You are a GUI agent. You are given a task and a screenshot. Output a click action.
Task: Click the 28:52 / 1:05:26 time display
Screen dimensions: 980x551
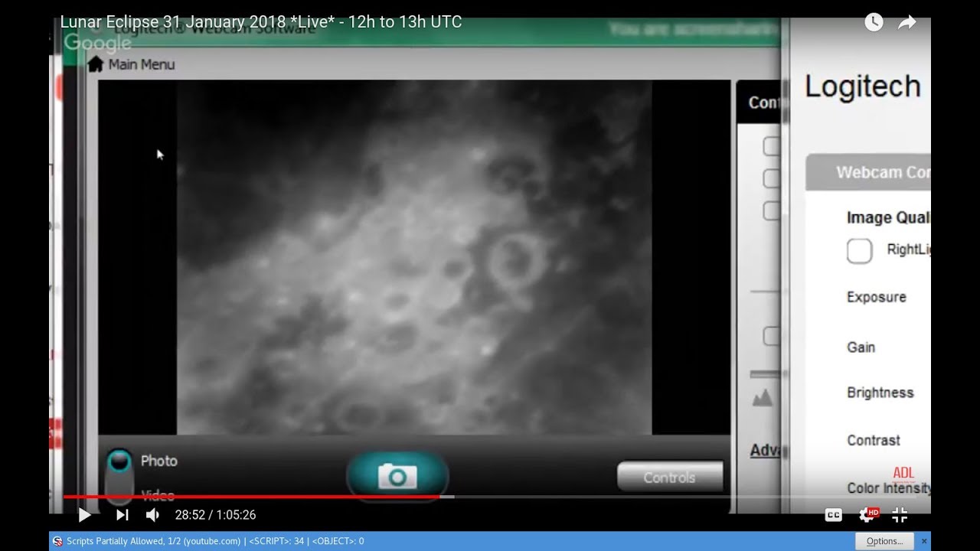[215, 515]
